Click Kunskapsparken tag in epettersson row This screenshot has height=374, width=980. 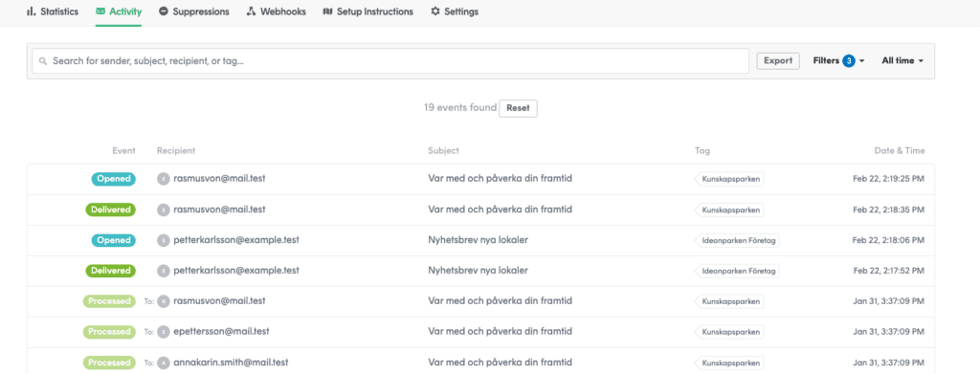coord(729,332)
